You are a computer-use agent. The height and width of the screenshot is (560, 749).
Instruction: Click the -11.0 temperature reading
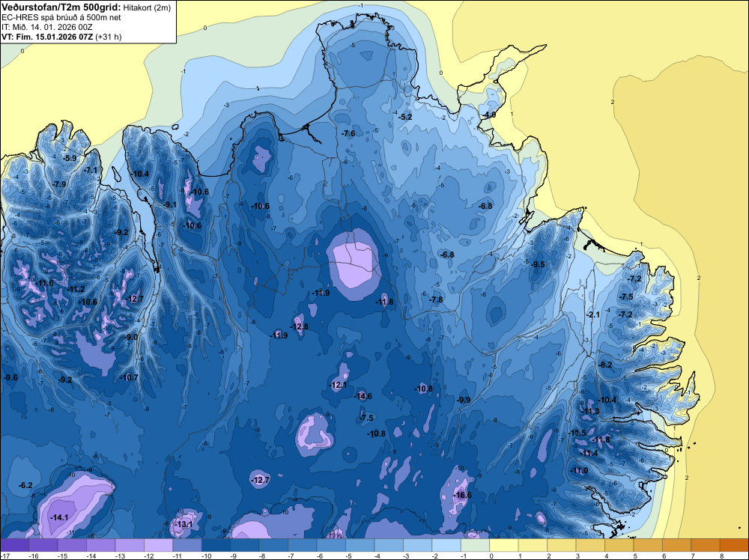[579, 471]
